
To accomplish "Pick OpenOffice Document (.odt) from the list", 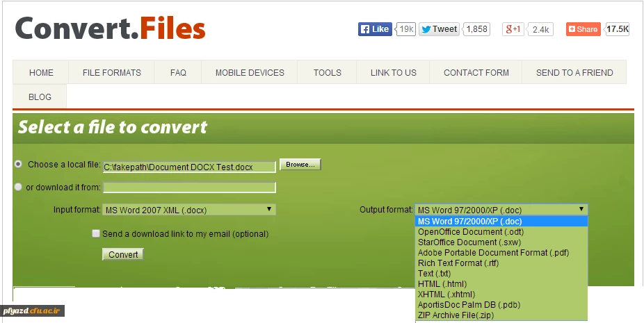I will (471, 232).
